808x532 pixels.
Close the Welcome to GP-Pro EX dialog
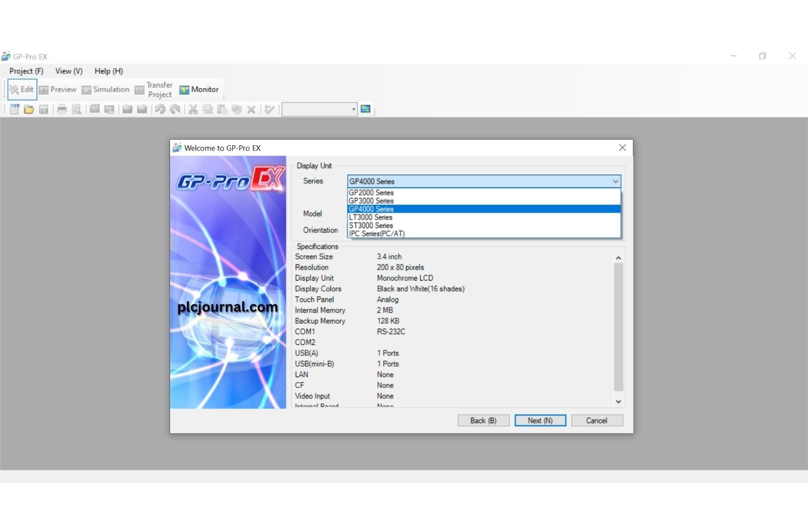(622, 148)
